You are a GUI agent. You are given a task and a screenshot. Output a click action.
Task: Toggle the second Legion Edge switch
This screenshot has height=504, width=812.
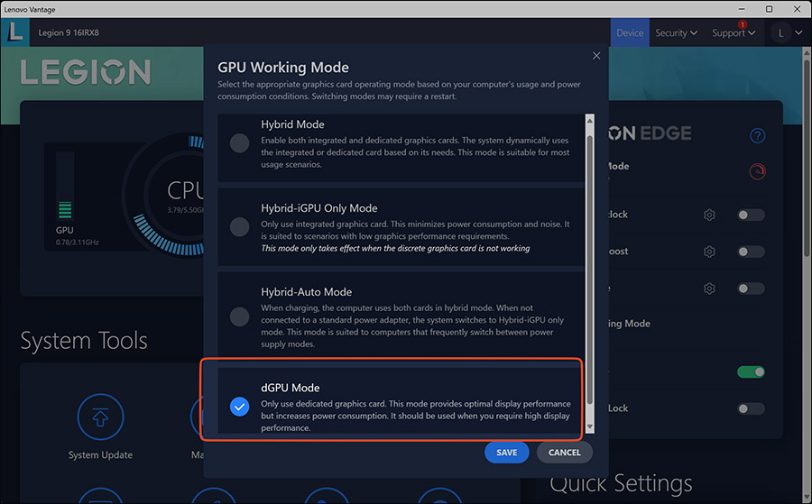[x=751, y=252]
